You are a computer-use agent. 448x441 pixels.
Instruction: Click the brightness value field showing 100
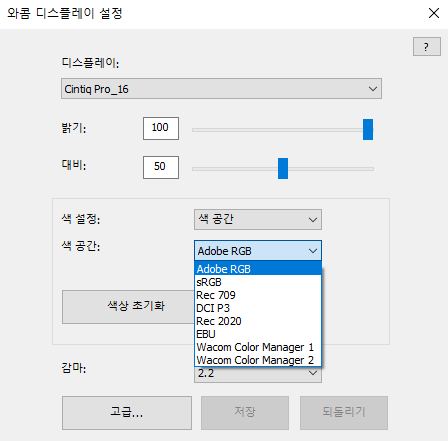[161, 128]
